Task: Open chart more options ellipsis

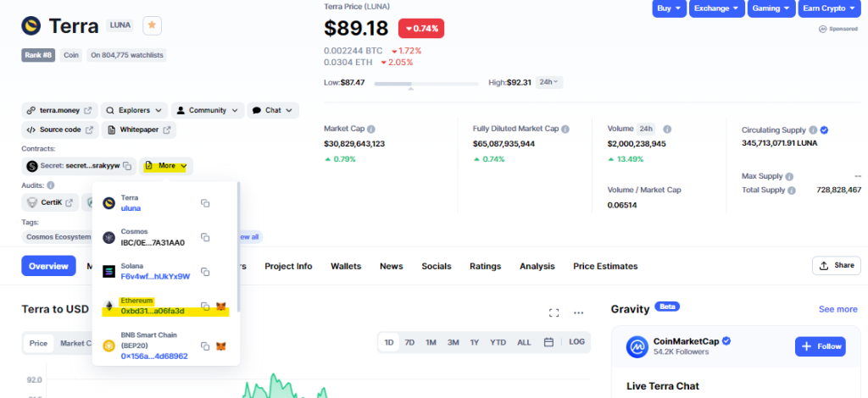Action: (578, 312)
